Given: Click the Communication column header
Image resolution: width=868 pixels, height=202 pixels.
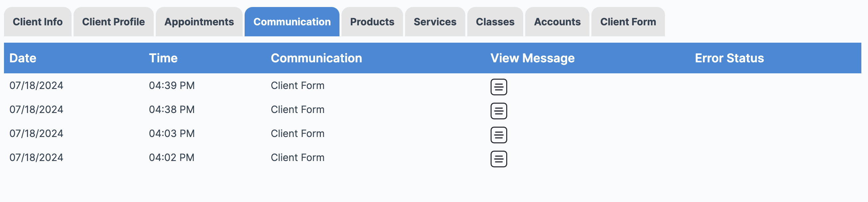Looking at the screenshot, I should [317, 58].
